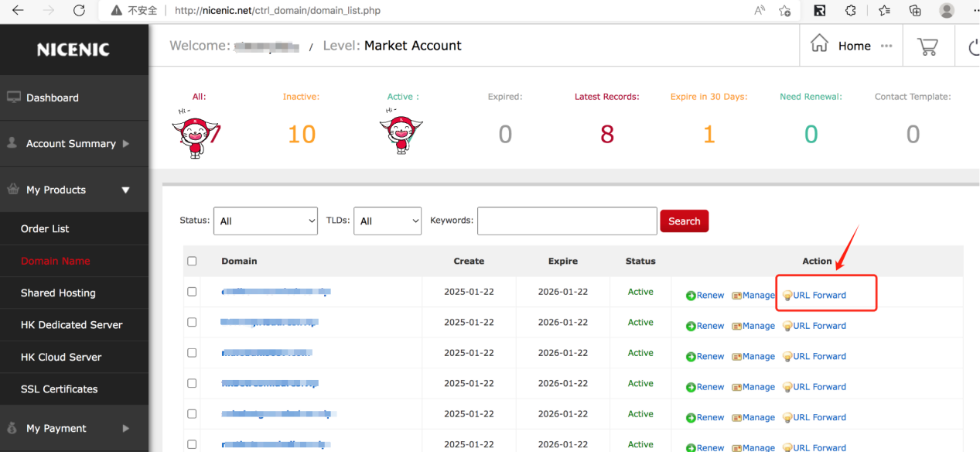Open the Status dropdown filter
Viewport: 980px width, 452px height.
coord(265,221)
